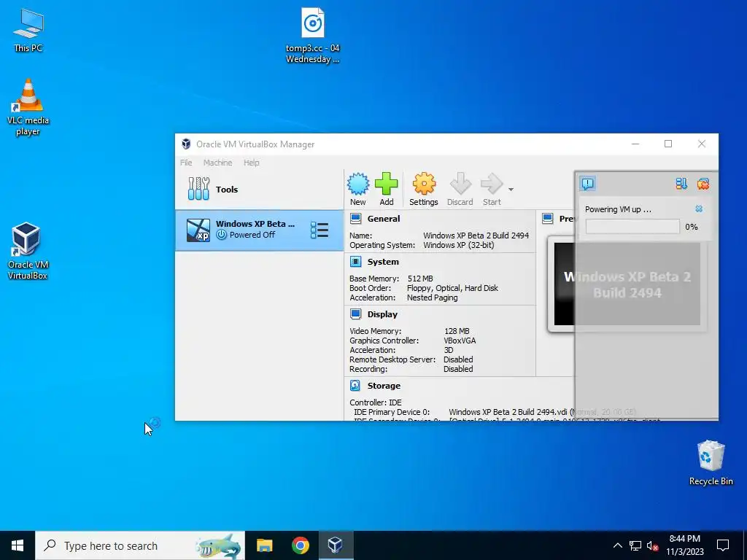
Task: Cancel the Powering VM up progress
Action: [x=699, y=209]
